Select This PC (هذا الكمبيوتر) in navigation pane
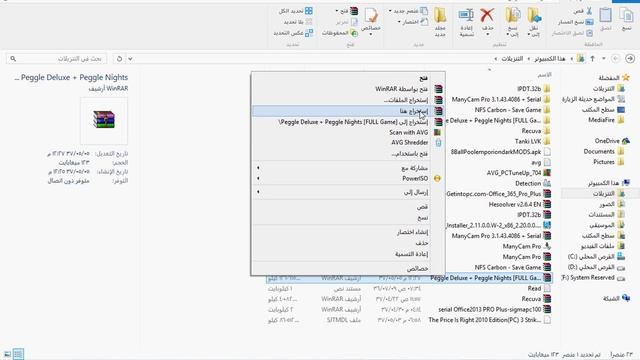 (x=609, y=183)
